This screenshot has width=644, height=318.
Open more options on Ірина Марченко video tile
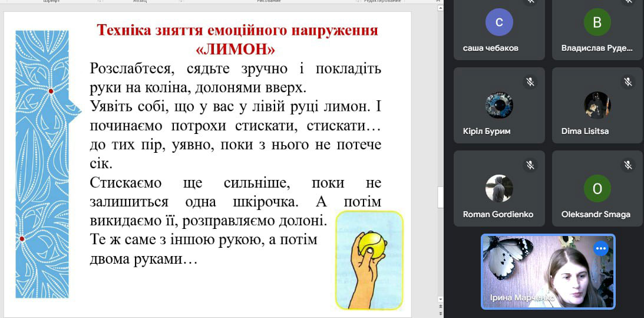tap(600, 248)
